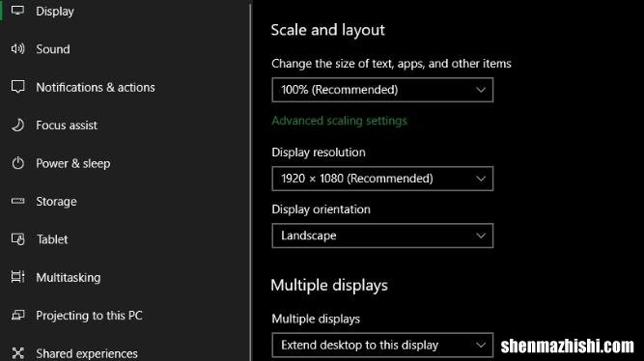
Task: Click the Storage drive icon
Action: (x=17, y=201)
